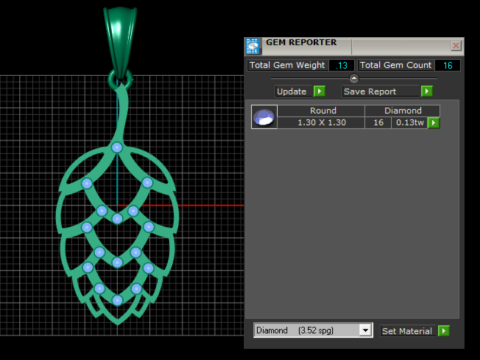This screenshot has height=360, width=480.
Task: Select the green pendant bail
Action: (x=120, y=42)
